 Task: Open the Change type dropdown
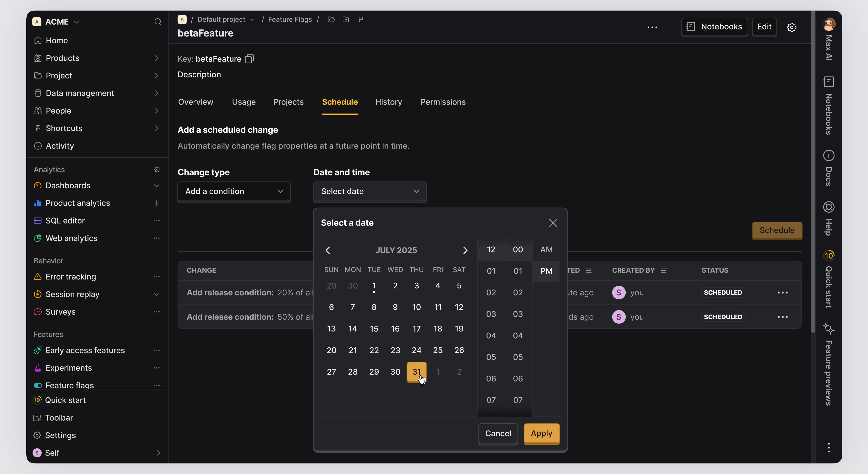pyautogui.click(x=234, y=191)
